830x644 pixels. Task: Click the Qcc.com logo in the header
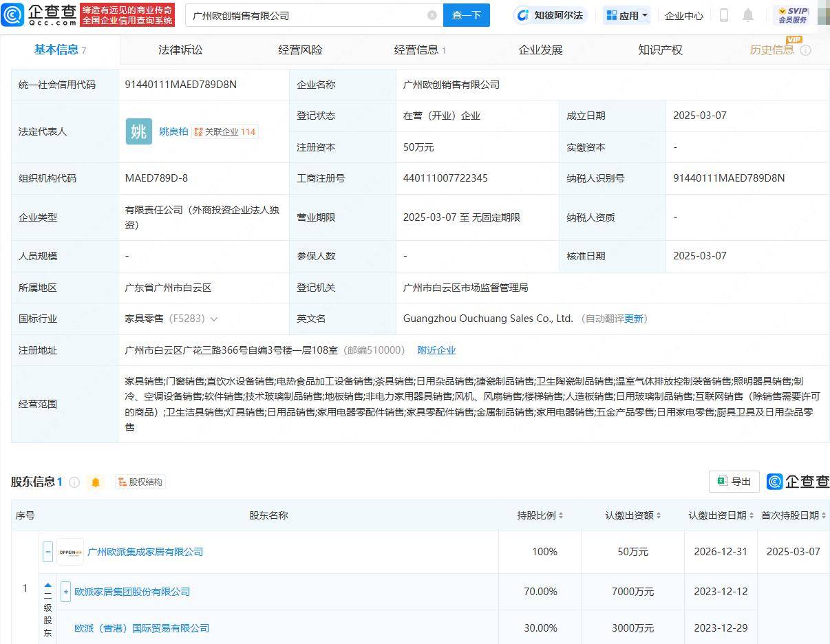pyautogui.click(x=39, y=14)
